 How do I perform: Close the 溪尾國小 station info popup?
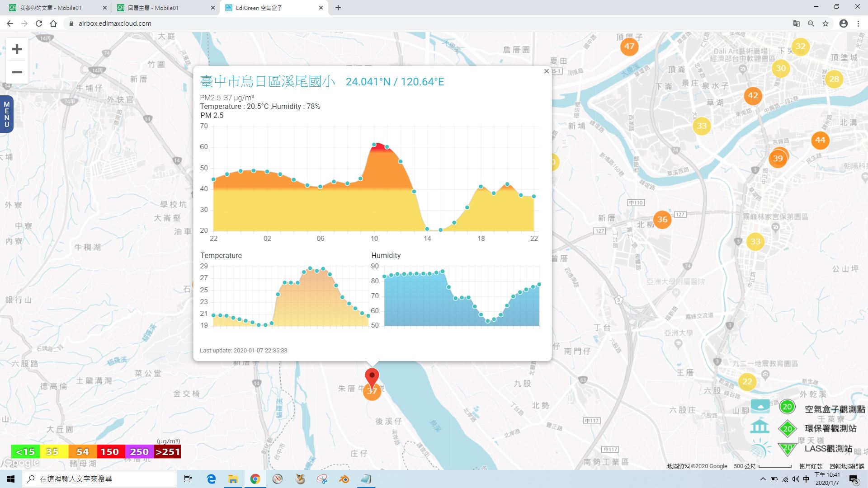tap(546, 71)
